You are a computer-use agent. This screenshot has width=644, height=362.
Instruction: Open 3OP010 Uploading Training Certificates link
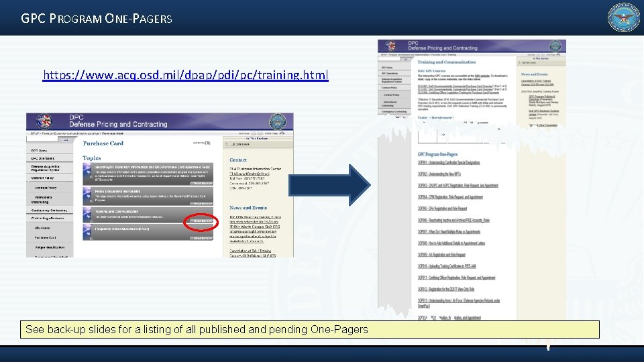coord(447,266)
